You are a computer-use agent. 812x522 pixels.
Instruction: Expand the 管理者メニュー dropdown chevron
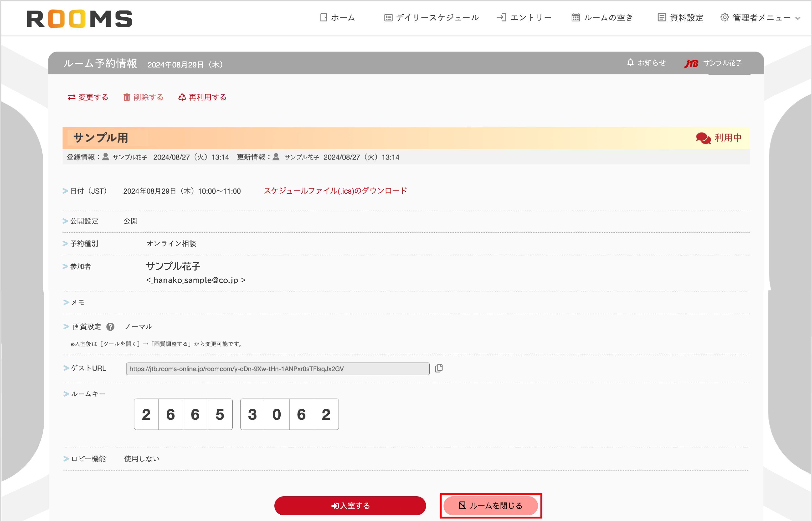(x=798, y=18)
